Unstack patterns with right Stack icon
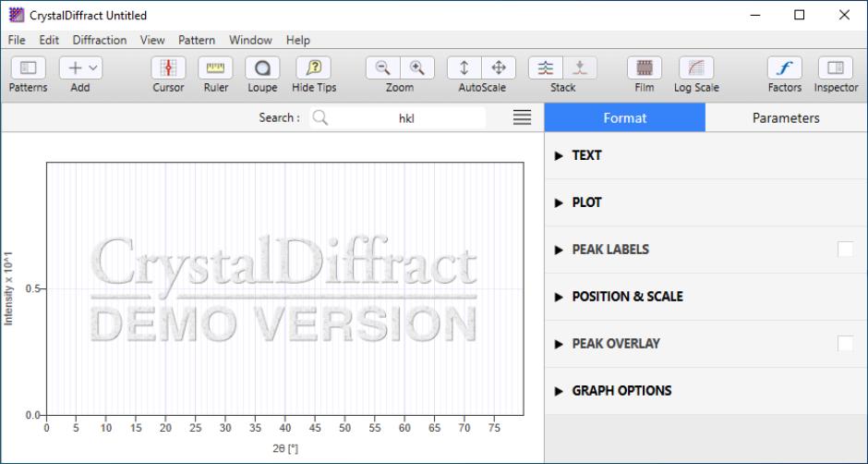The height and width of the screenshot is (464, 868). (x=580, y=68)
